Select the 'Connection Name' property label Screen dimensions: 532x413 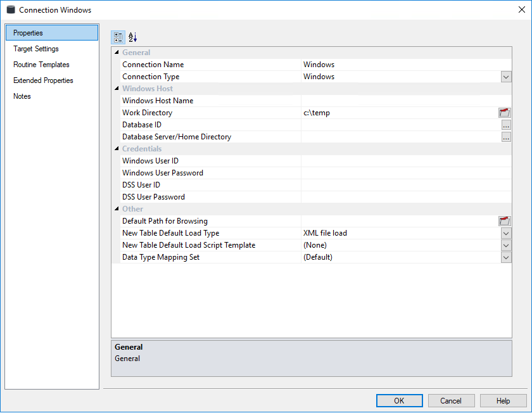click(x=153, y=65)
